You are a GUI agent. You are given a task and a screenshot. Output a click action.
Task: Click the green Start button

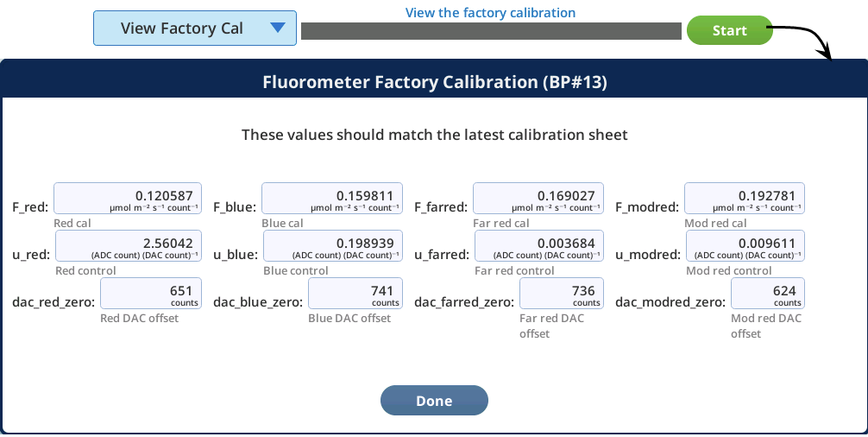pyautogui.click(x=729, y=30)
